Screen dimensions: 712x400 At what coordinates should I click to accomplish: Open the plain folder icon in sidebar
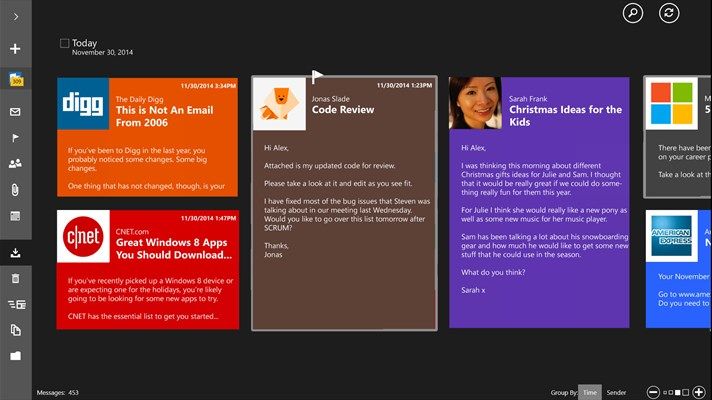15,356
